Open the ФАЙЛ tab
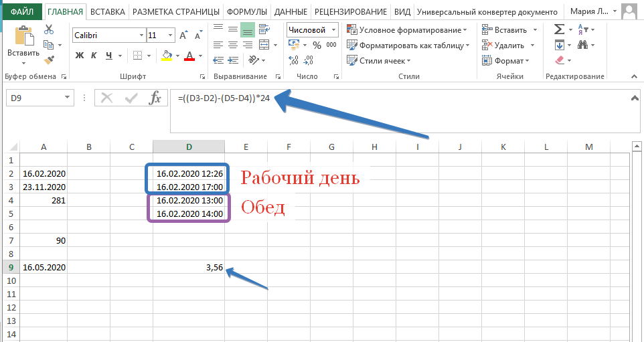 [x=22, y=12]
